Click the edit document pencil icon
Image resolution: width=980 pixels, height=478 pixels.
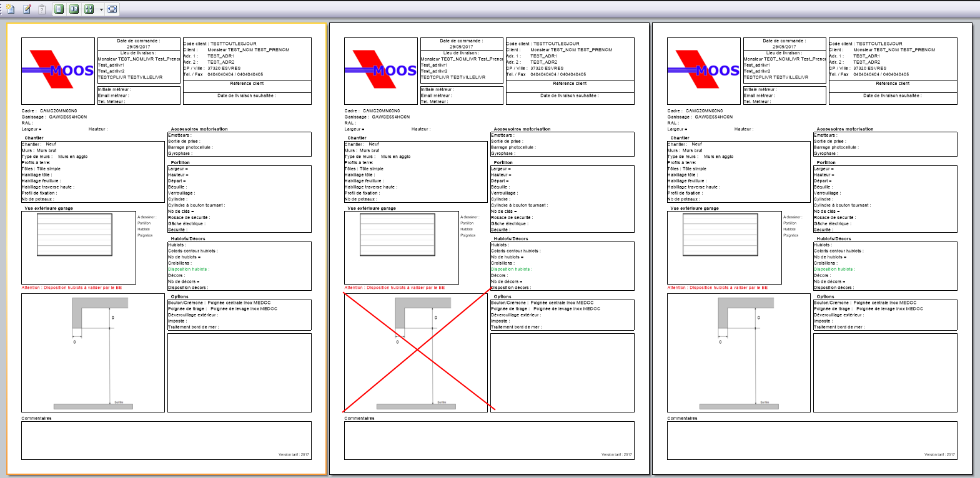[x=27, y=9]
